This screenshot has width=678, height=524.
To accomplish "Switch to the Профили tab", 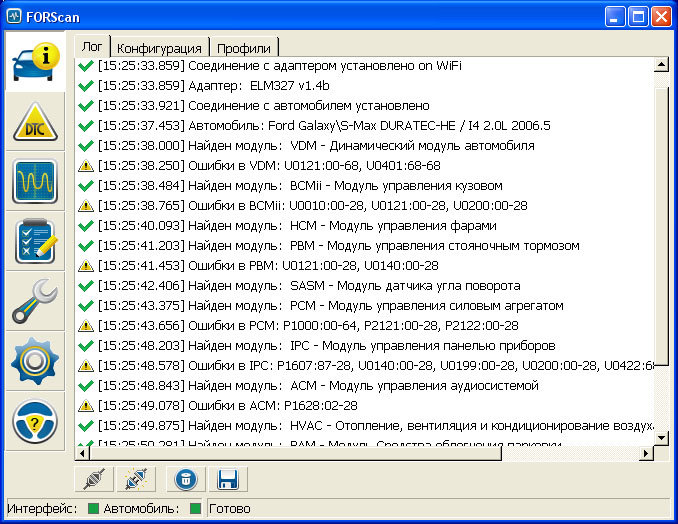I will 245,47.
